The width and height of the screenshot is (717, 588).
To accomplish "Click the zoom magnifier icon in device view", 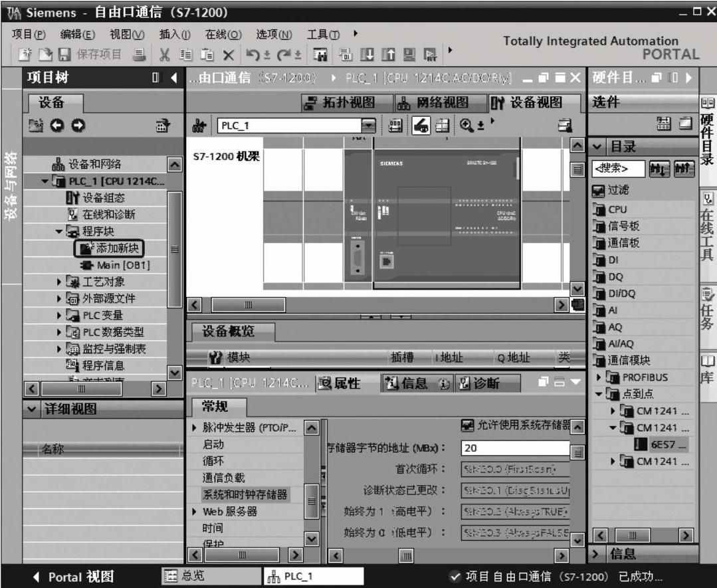I will 466,126.
